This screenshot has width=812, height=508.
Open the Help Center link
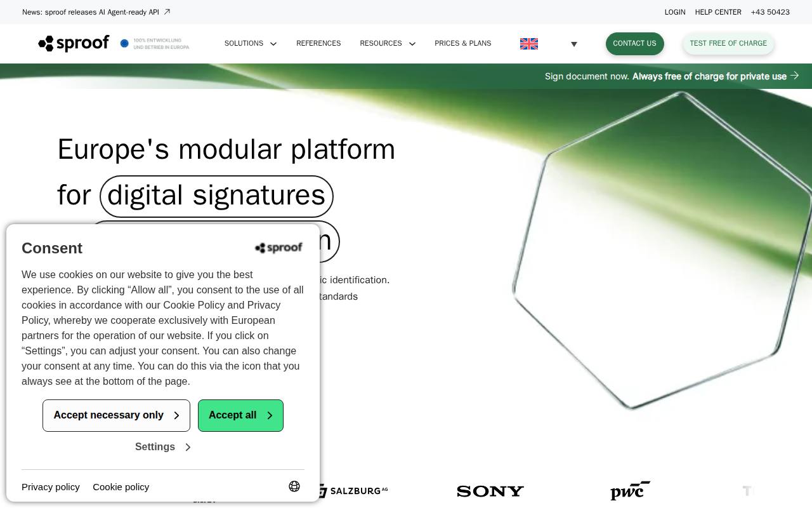718,12
